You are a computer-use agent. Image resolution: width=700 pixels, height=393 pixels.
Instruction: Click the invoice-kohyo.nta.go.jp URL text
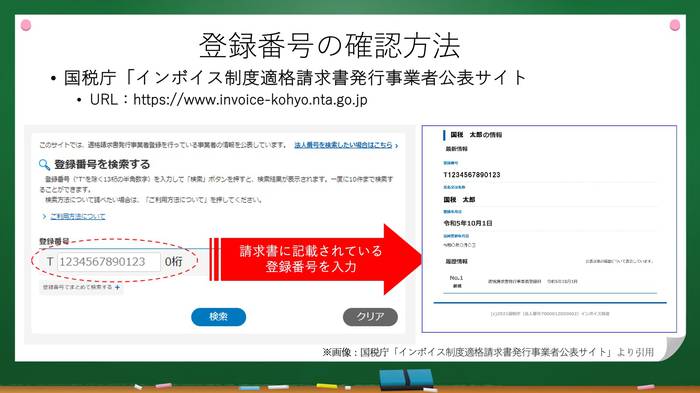(250, 99)
